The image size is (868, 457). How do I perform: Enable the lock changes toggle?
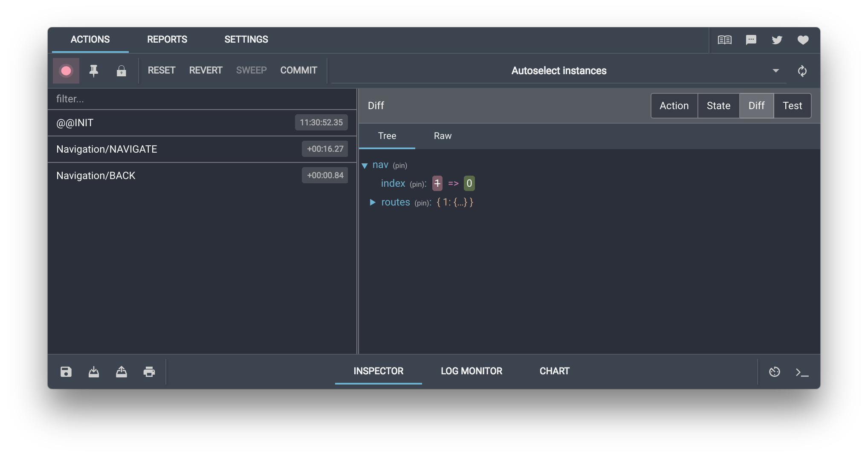[x=121, y=70]
